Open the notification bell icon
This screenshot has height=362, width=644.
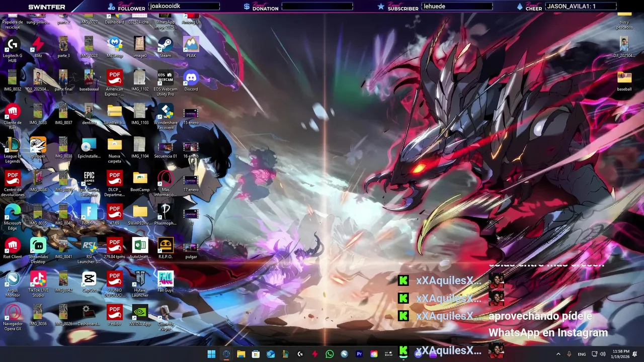[635, 354]
